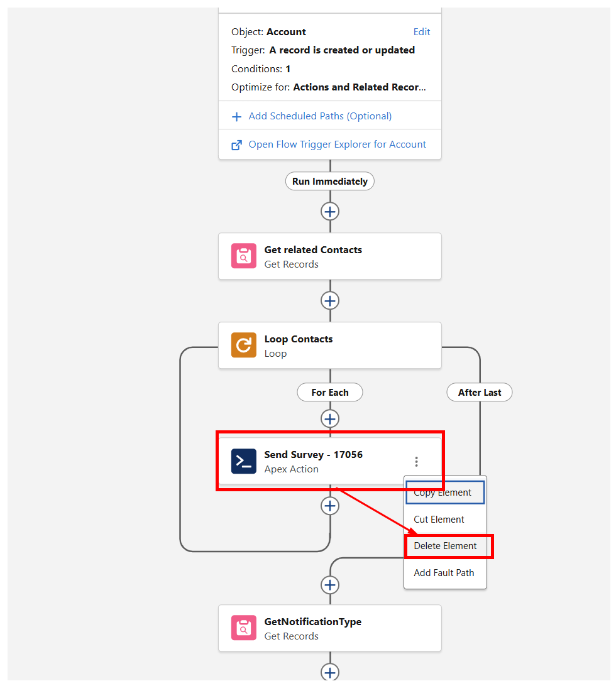Click Edit link for the Account trigger

tap(422, 32)
